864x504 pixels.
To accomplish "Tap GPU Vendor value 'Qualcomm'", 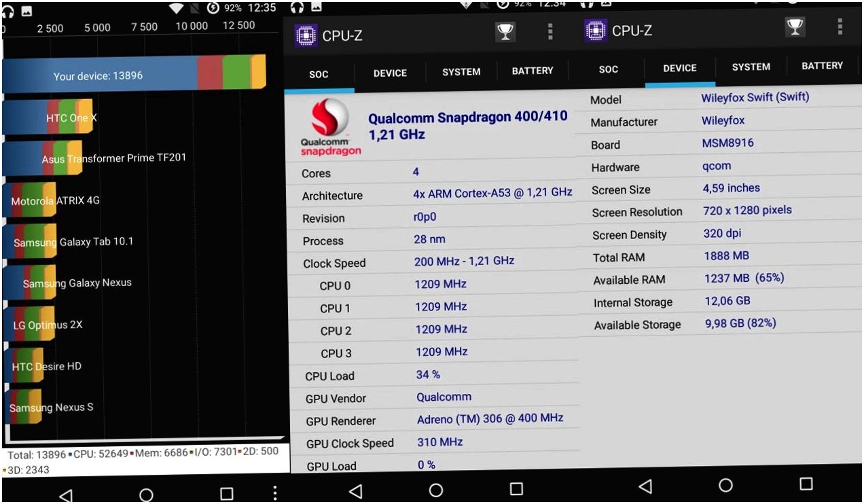I will tap(444, 397).
